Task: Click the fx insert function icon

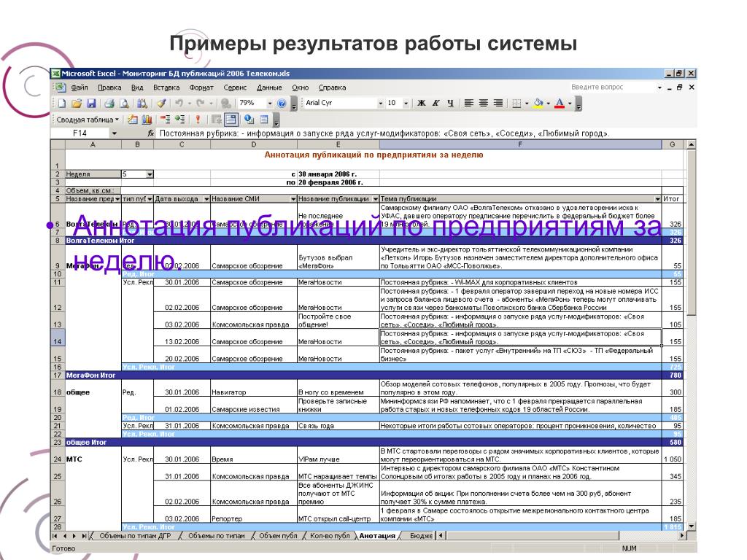Action: tap(150, 133)
